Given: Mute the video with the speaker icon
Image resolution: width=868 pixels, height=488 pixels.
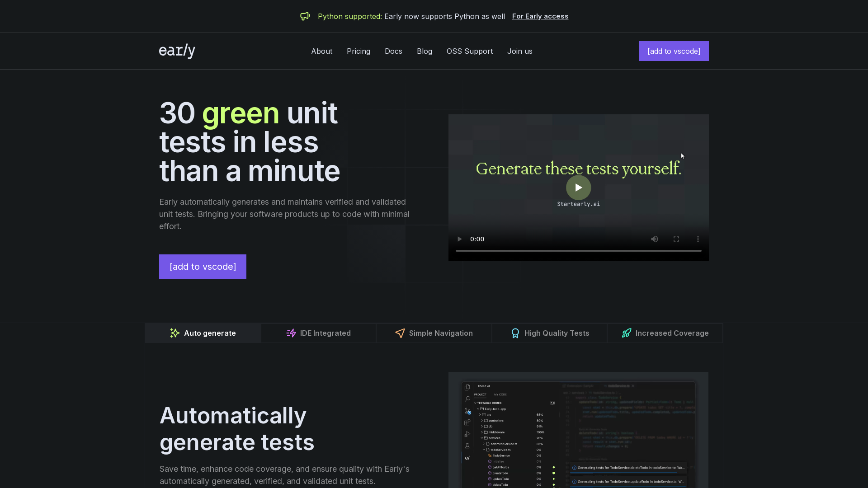Looking at the screenshot, I should 655,239.
